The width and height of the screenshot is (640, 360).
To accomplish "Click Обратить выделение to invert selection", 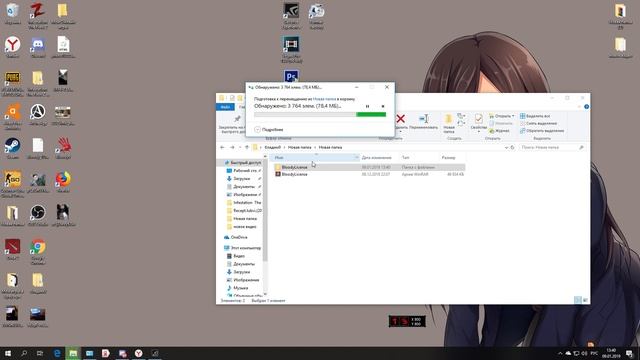I will [542, 131].
